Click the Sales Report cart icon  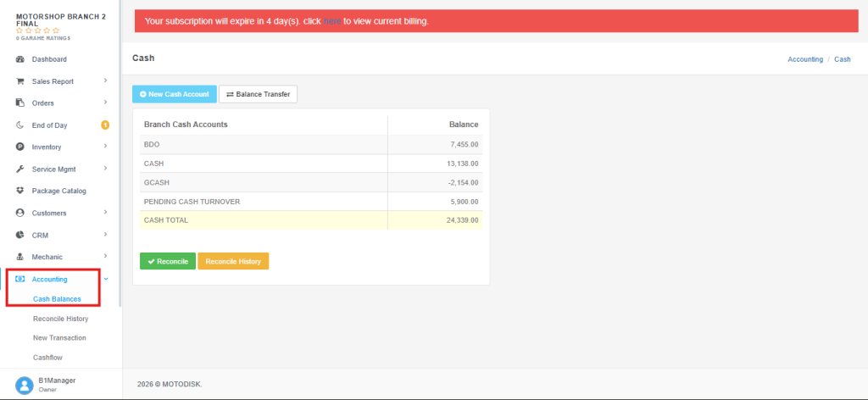coord(20,81)
